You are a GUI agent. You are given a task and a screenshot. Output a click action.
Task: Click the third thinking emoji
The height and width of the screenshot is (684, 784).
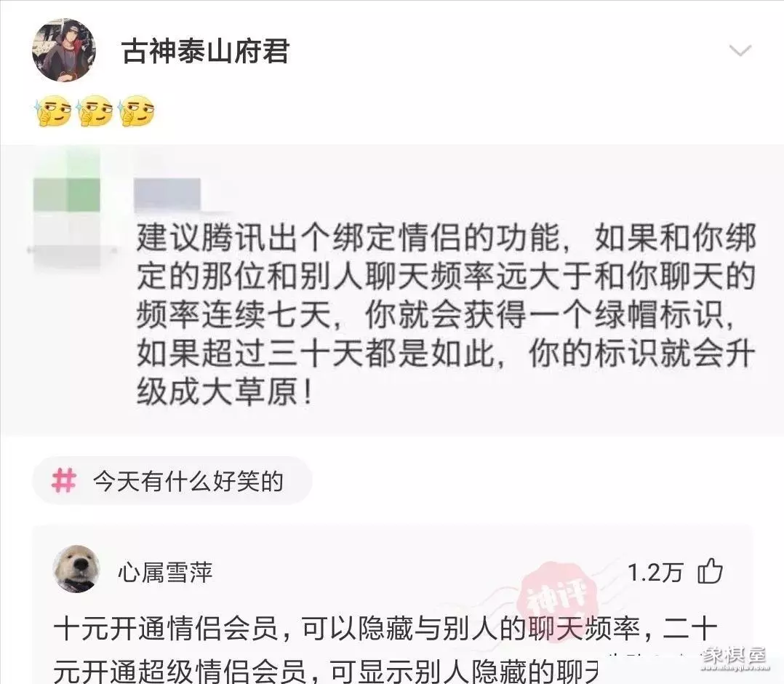[x=137, y=111]
